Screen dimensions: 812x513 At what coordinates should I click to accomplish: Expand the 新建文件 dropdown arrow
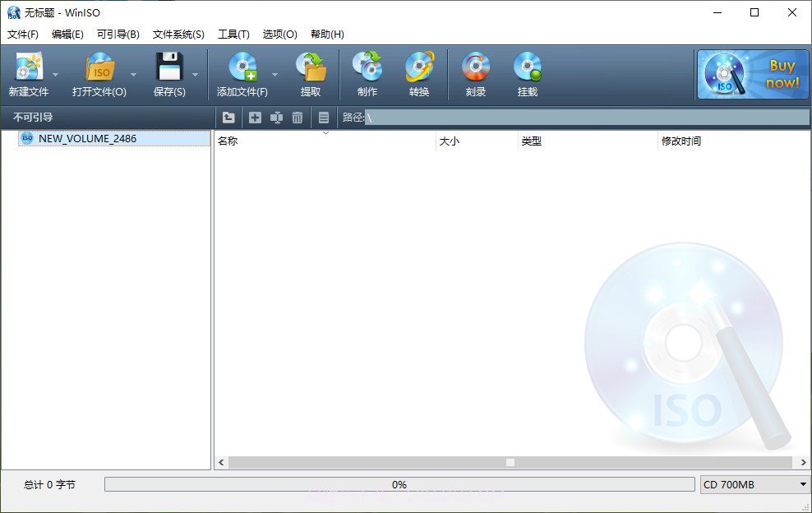tap(56, 74)
